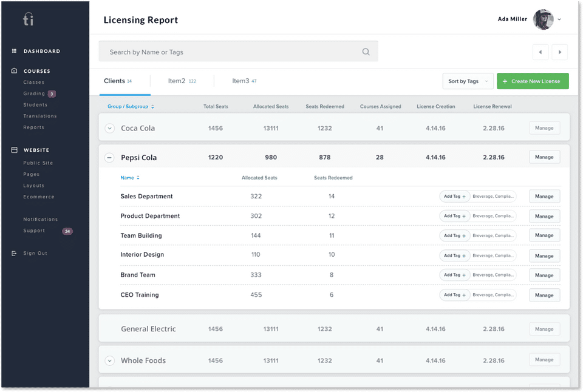Viewport: 583px width, 392px height.
Task: Click the Search by Name or Tags field
Action: pyautogui.click(x=231, y=52)
